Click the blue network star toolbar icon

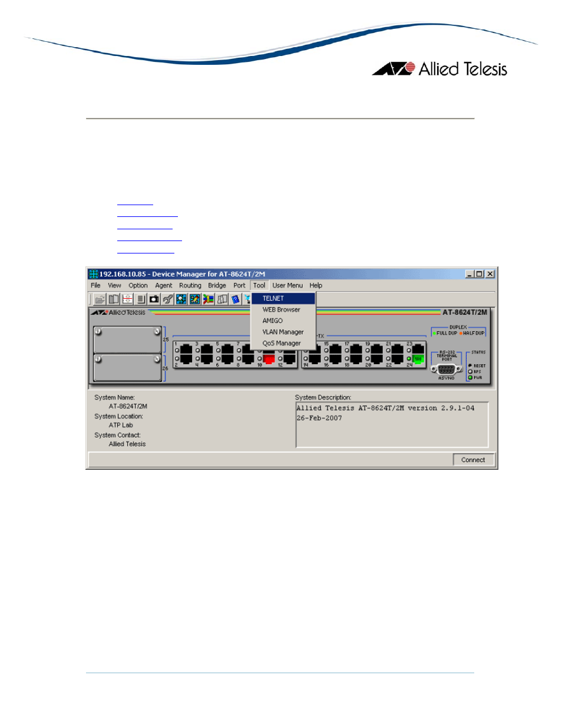pos(181,299)
